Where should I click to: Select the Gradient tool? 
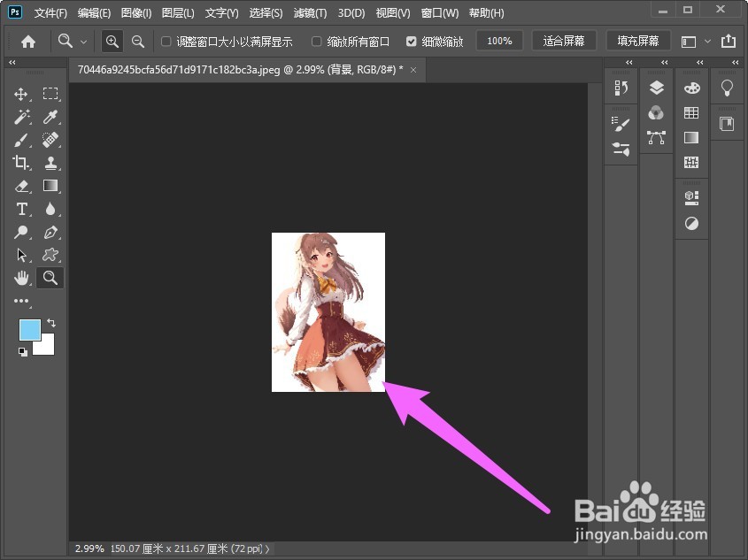click(50, 186)
